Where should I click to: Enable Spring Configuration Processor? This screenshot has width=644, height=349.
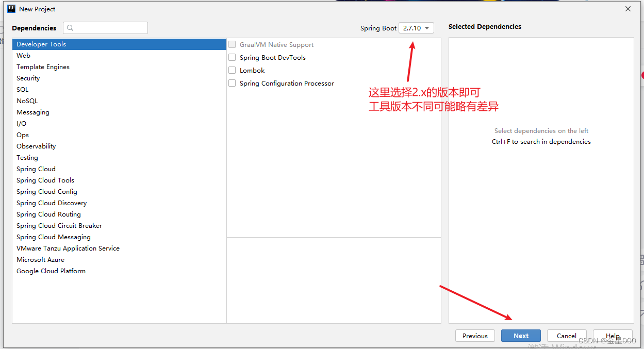(x=232, y=83)
